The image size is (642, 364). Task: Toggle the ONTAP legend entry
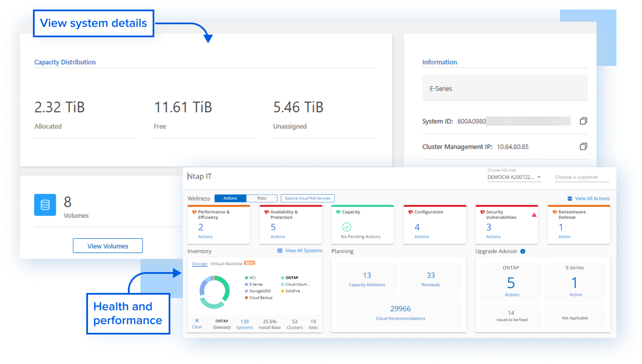click(x=291, y=278)
